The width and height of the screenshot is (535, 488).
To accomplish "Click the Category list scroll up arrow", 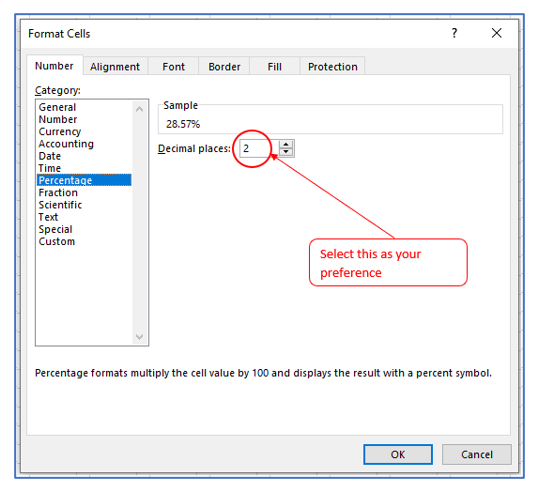I will [x=139, y=109].
